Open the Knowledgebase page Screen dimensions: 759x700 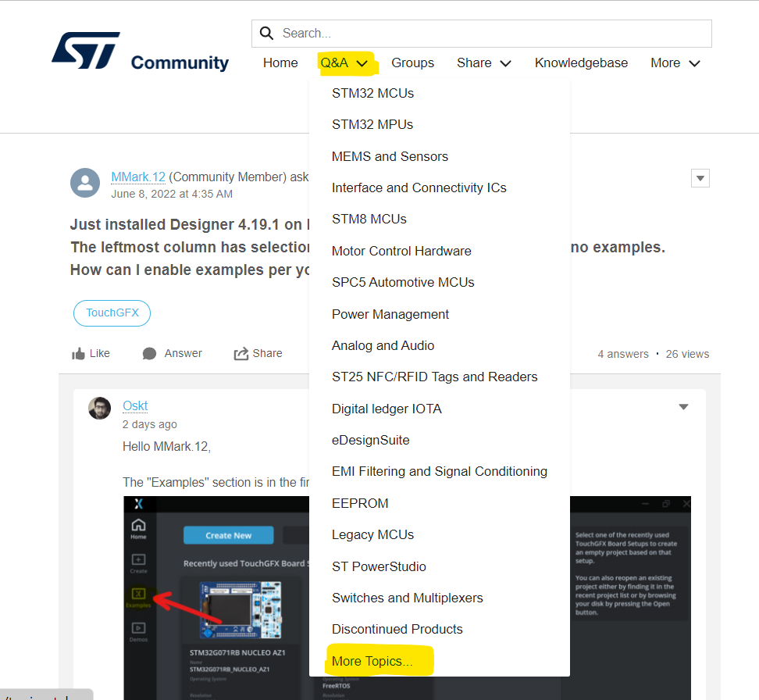(x=581, y=63)
